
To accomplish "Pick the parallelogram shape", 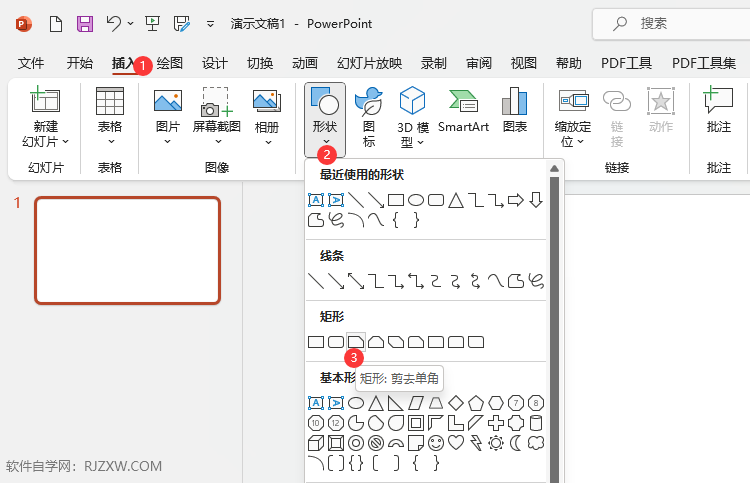I will click(x=416, y=403).
